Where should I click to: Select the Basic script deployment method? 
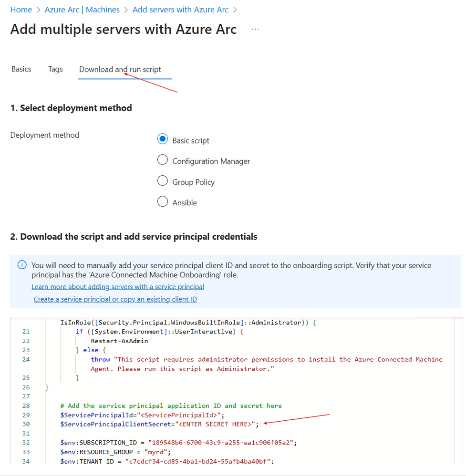(x=163, y=139)
